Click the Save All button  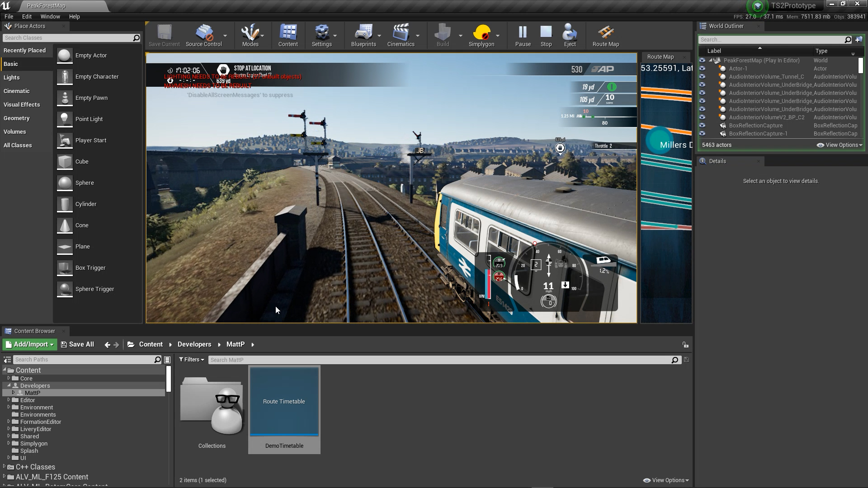[x=77, y=344]
